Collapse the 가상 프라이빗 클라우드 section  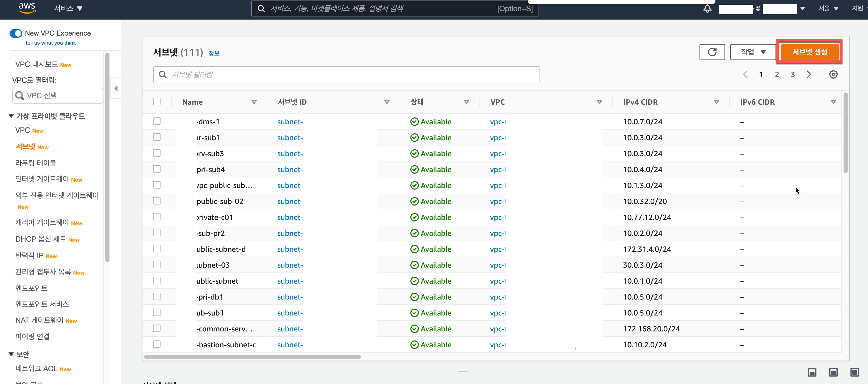(11, 116)
